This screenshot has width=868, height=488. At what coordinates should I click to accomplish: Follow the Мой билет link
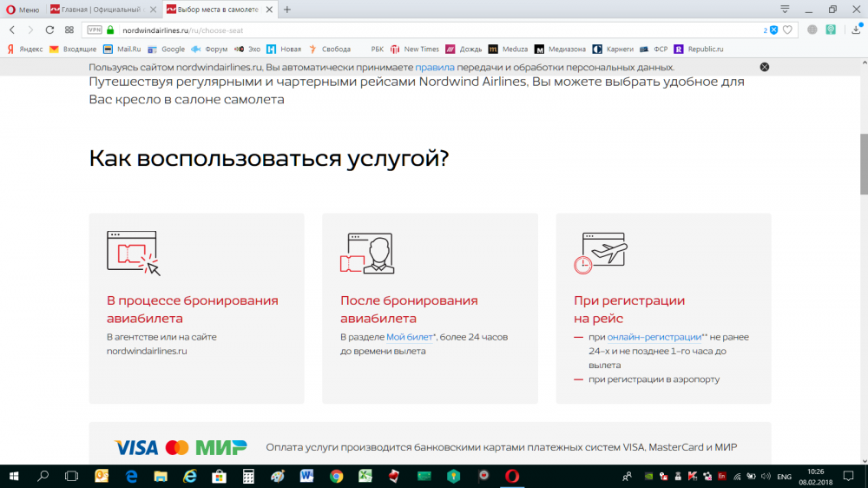[x=411, y=336]
